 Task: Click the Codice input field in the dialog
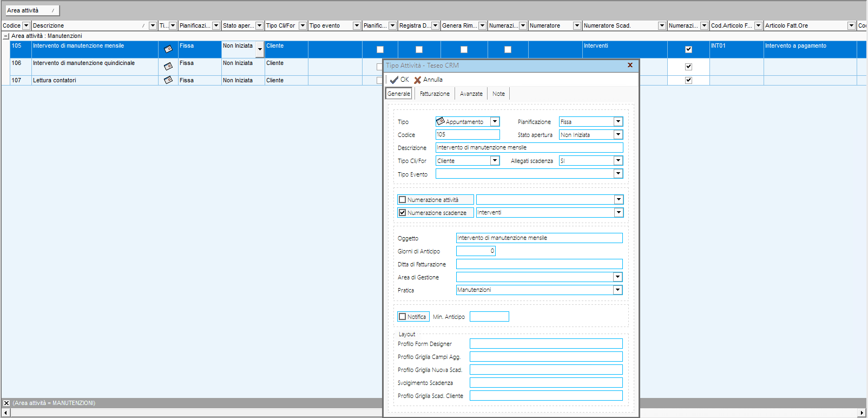468,135
